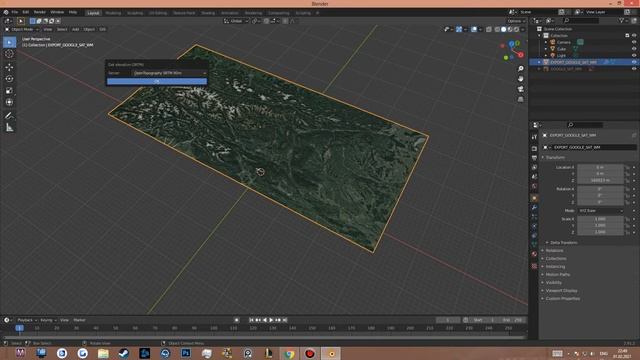Click the red X axis on navigation gizmo
The height and width of the screenshot is (360, 640).
pyautogui.click(x=521, y=54)
